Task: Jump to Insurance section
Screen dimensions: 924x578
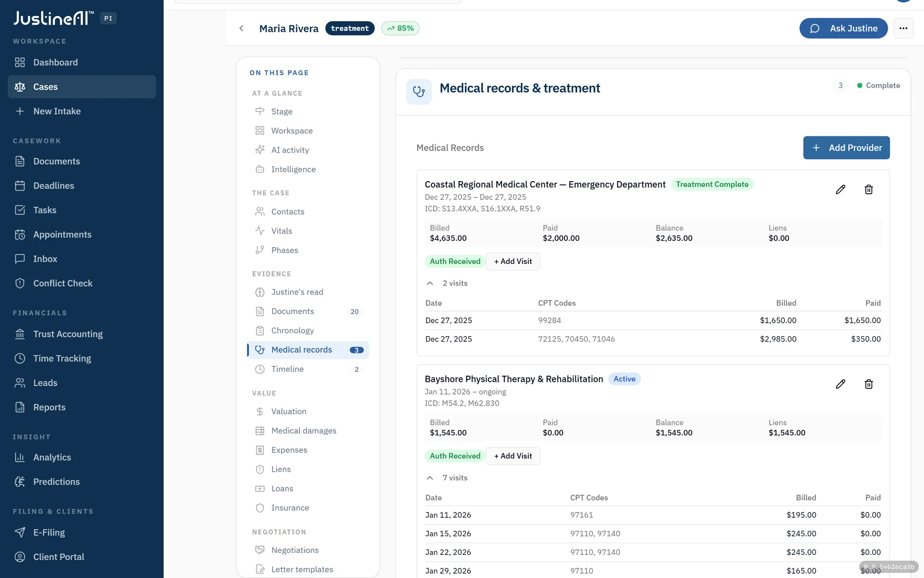Action: point(308,508)
